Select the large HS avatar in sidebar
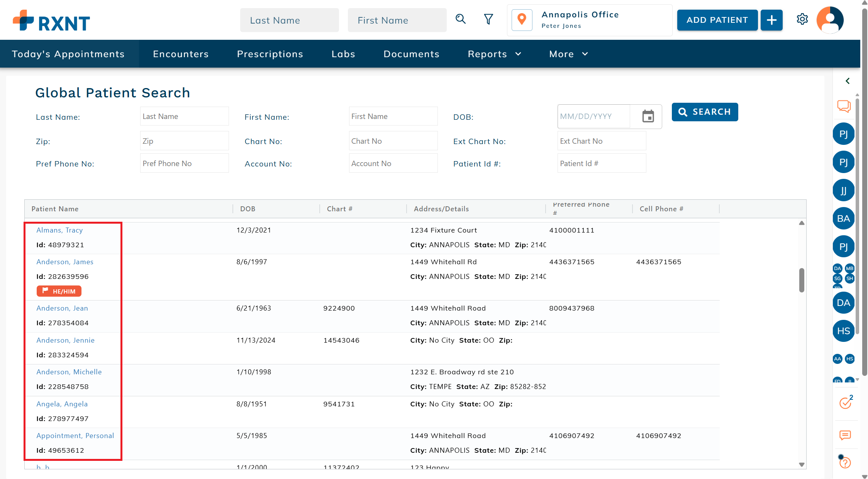Image resolution: width=868 pixels, height=479 pixels. (x=844, y=331)
